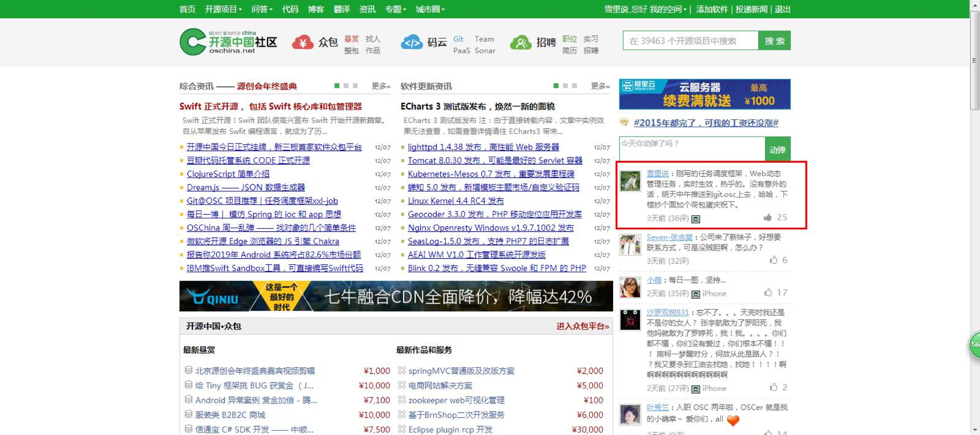
Task: Click the 今天你动弹了吗 text input box
Action: pos(692,148)
